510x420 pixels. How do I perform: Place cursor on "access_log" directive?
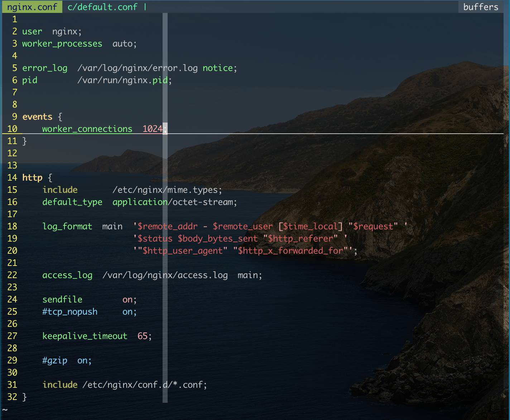click(x=67, y=275)
